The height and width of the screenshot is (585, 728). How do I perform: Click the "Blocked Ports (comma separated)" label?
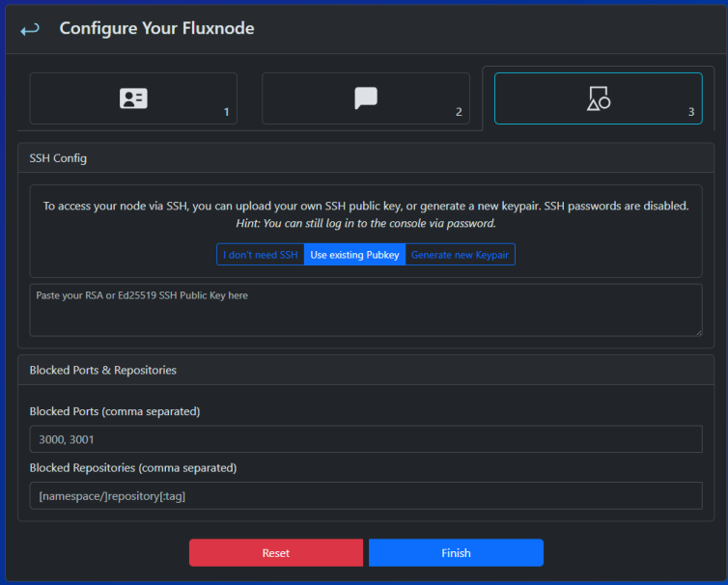coord(115,411)
